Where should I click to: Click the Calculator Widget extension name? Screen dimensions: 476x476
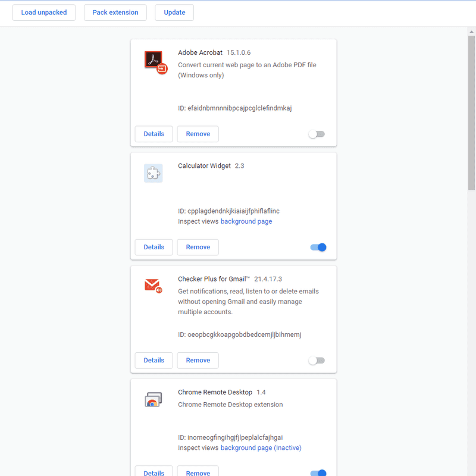pos(204,166)
